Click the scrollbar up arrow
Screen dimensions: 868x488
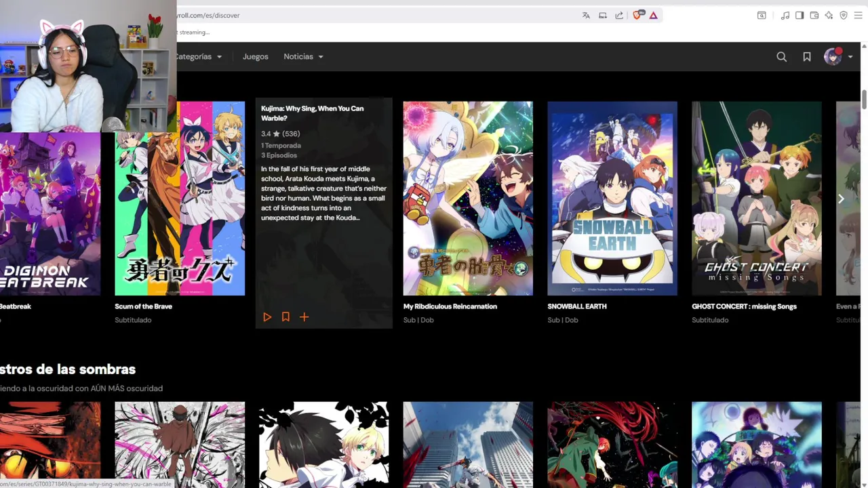point(864,47)
